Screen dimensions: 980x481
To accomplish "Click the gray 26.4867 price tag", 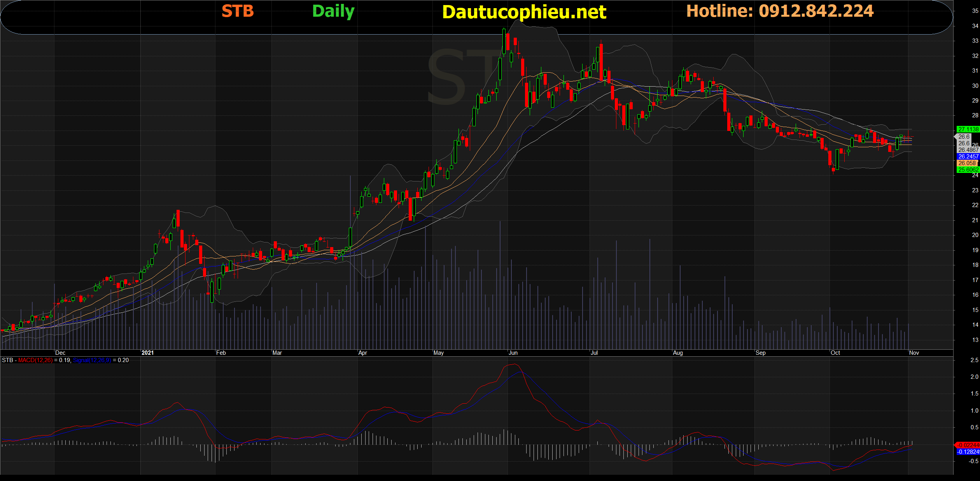I will pyautogui.click(x=968, y=150).
